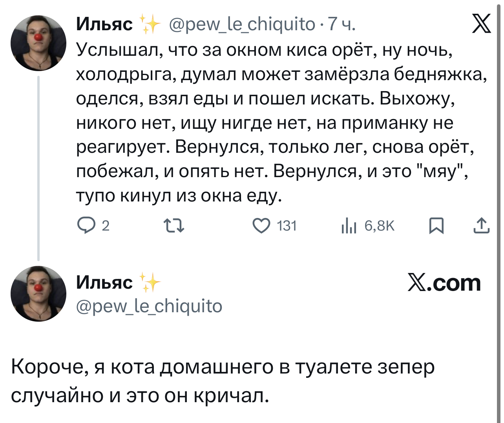Screen dimensions: 504x423
Task: Click the X.com logo beside second tweet
Action: pyautogui.click(x=444, y=283)
